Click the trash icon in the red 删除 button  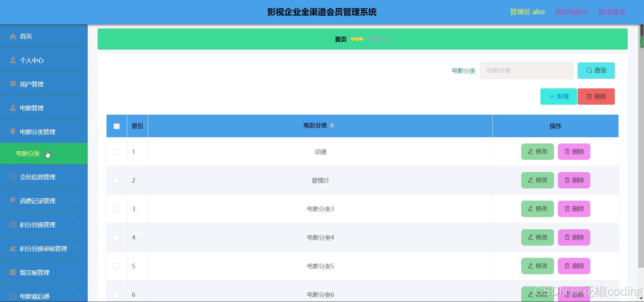[x=589, y=97]
